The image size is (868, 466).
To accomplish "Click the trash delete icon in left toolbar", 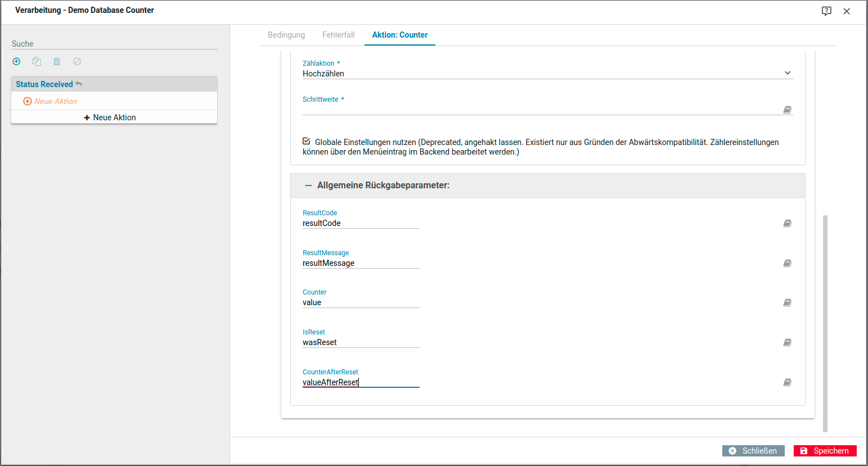I will [x=57, y=61].
